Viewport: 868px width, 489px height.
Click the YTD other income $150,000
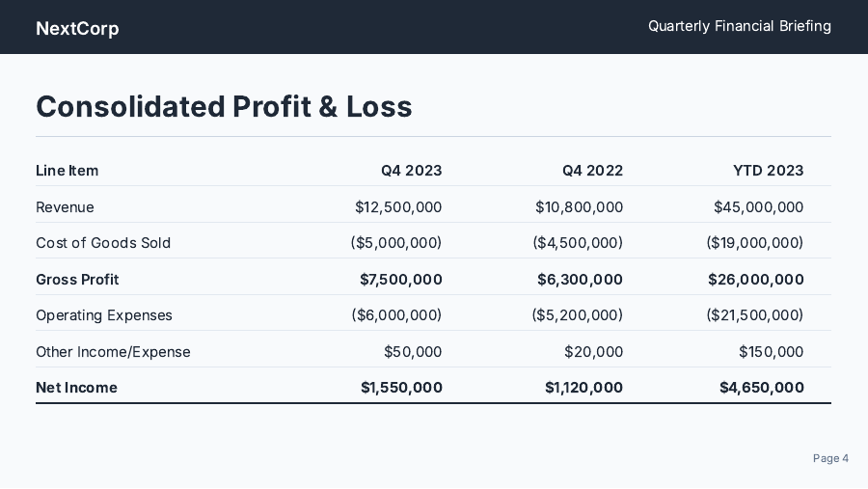pyautogui.click(x=771, y=352)
